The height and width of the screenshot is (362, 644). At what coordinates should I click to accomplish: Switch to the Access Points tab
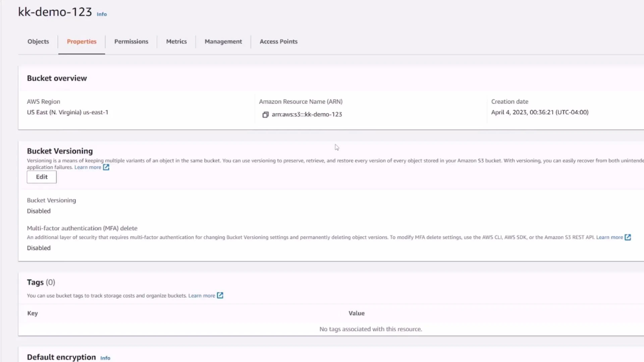[x=278, y=41]
